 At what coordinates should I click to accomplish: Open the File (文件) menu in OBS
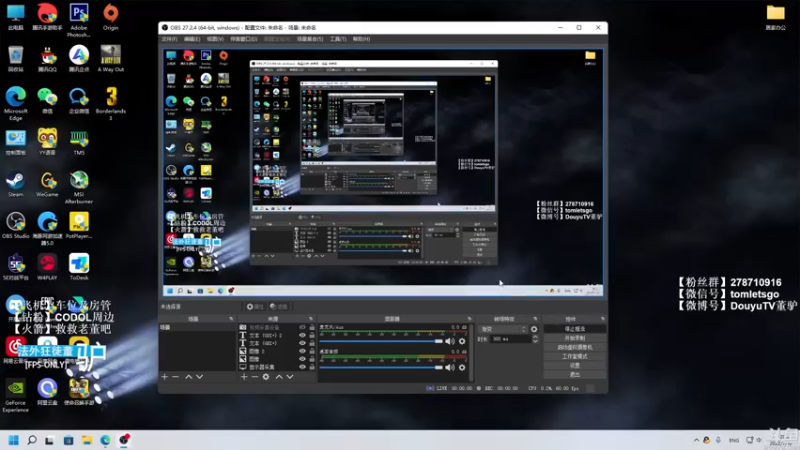tap(169, 39)
